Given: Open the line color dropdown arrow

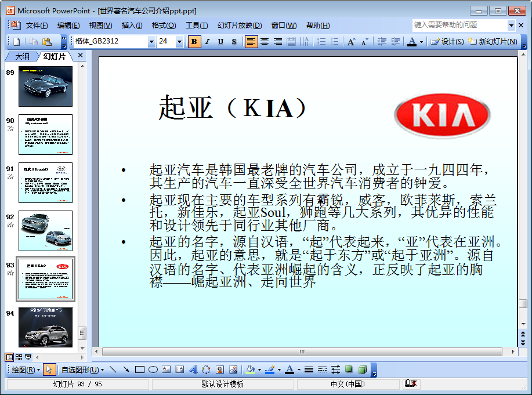Looking at the screenshot, I should pos(279,370).
